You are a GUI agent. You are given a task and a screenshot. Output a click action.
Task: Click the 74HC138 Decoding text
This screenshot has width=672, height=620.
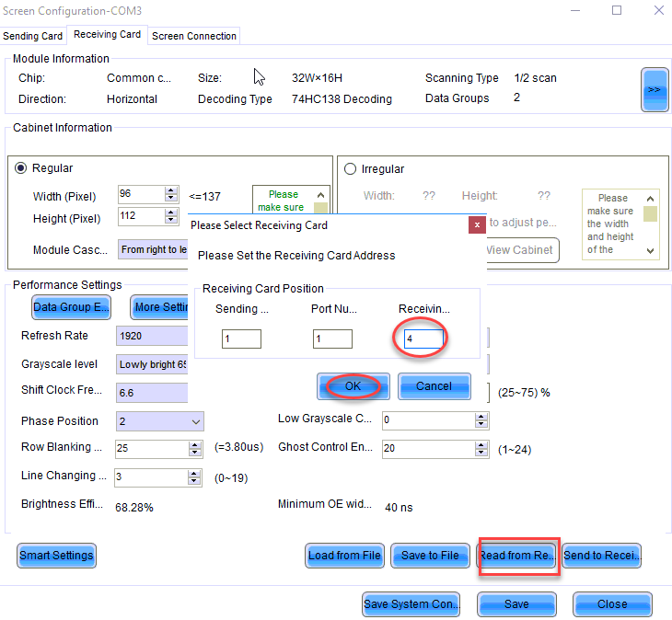pos(342,99)
